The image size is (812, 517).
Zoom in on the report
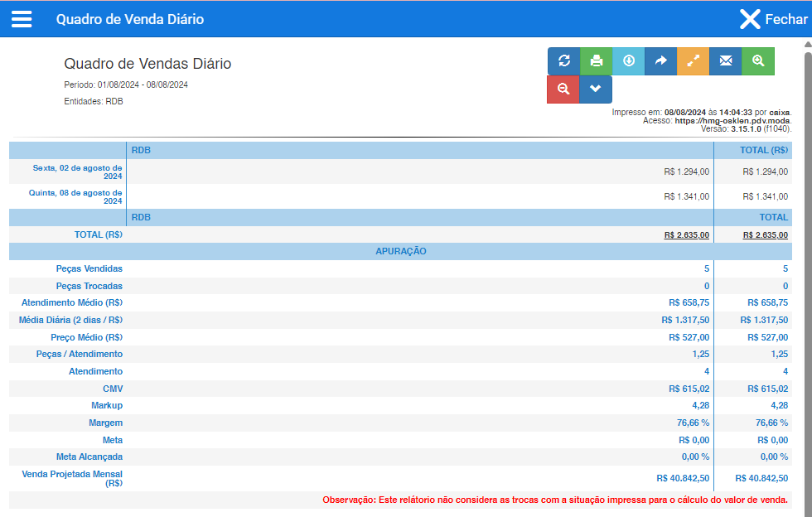757,61
